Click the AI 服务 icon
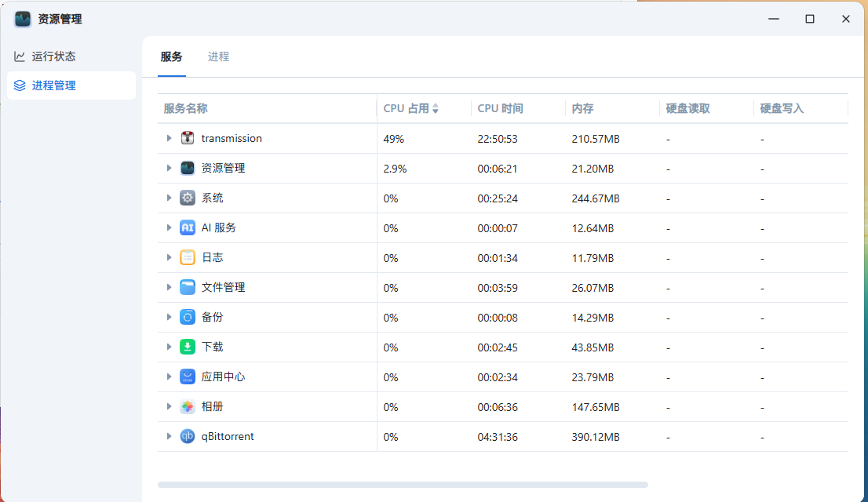The height and width of the screenshot is (502, 868). [x=188, y=227]
